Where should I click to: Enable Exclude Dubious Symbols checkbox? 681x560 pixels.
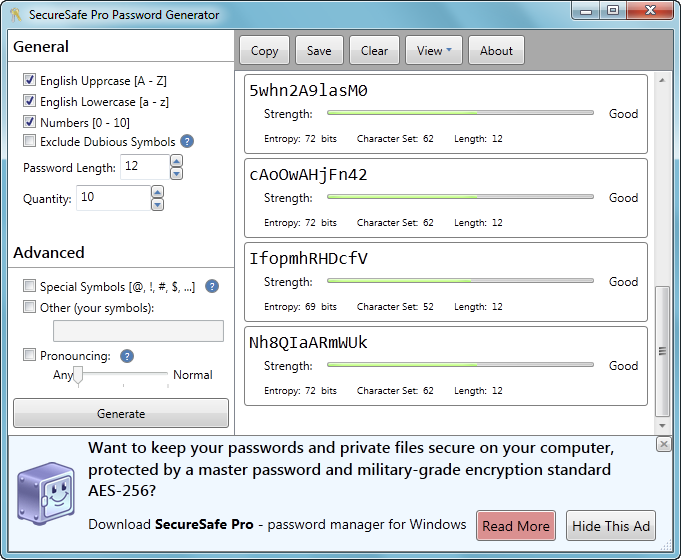point(30,141)
